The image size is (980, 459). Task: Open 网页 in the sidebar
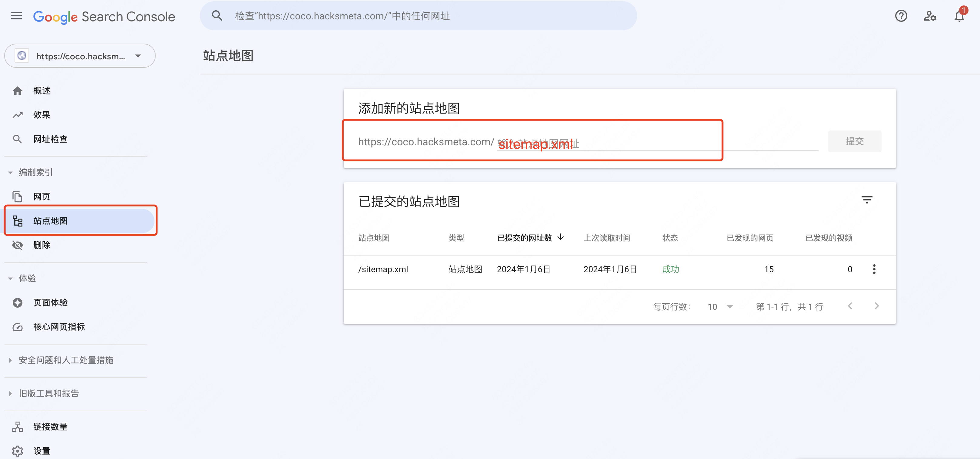click(42, 196)
